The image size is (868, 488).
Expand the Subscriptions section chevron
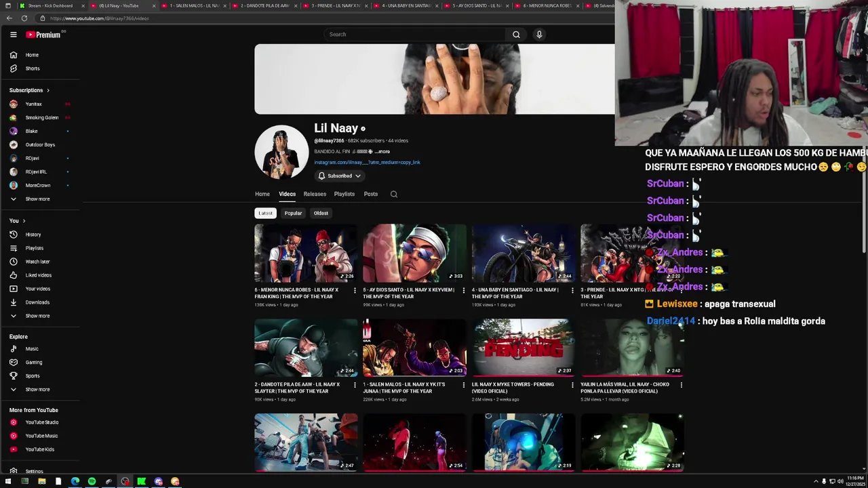click(x=47, y=90)
